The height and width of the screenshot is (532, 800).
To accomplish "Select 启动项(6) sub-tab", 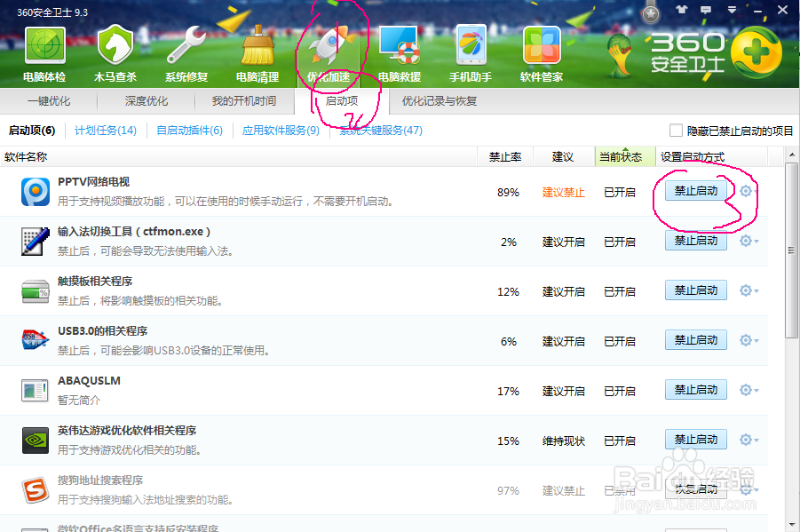I will pyautogui.click(x=32, y=131).
